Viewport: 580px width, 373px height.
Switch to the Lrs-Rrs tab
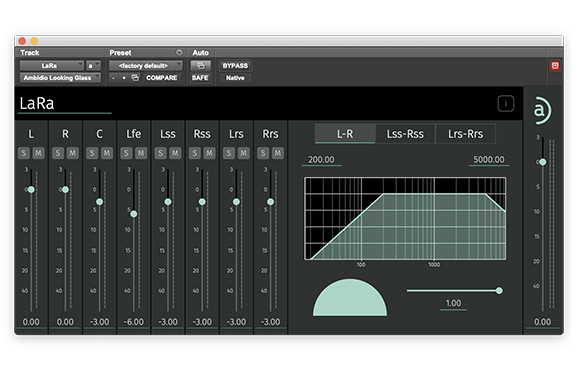466,134
